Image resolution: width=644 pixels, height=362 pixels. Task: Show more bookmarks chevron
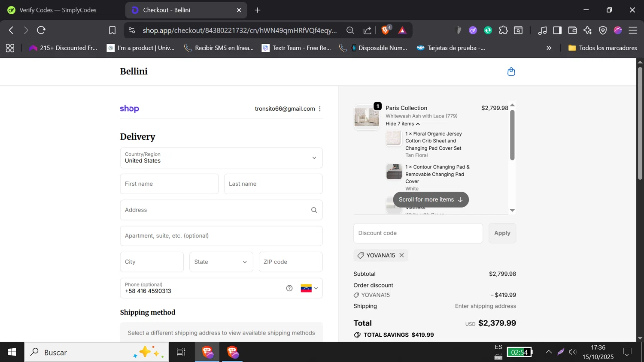click(549, 48)
